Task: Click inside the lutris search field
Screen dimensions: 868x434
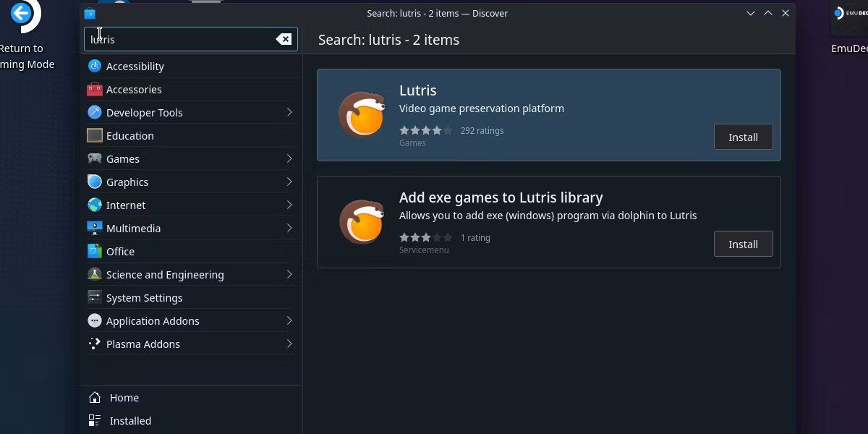Action: [181, 39]
